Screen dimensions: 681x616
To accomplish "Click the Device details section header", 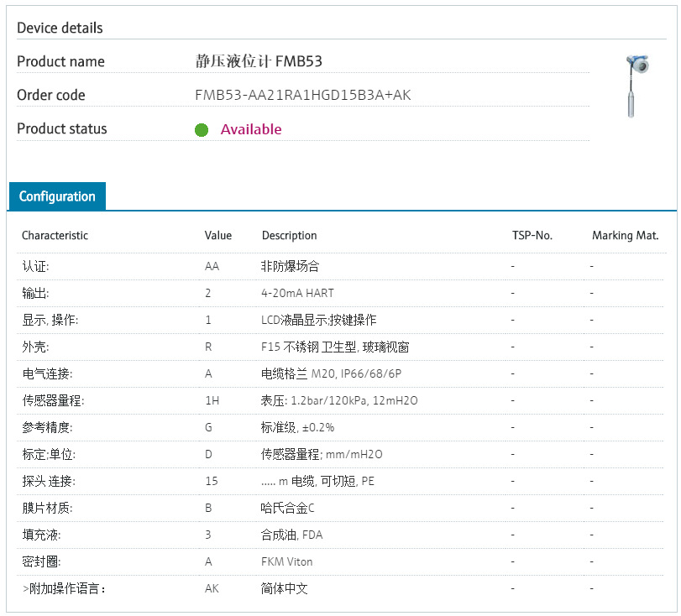I will [x=60, y=28].
